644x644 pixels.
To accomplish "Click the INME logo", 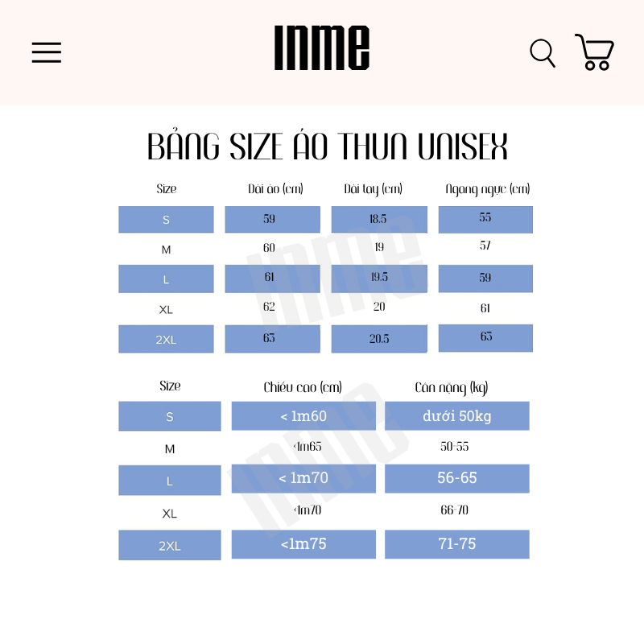I will pyautogui.click(x=322, y=48).
